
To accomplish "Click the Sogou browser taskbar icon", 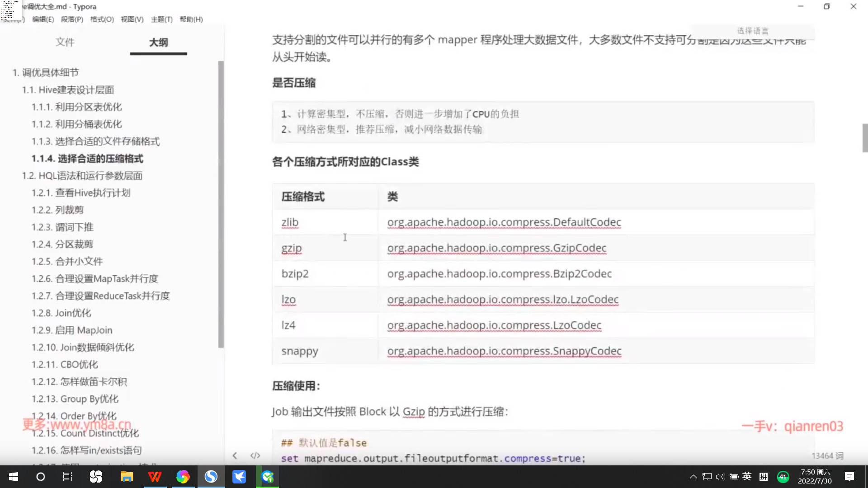I will click(x=211, y=477).
